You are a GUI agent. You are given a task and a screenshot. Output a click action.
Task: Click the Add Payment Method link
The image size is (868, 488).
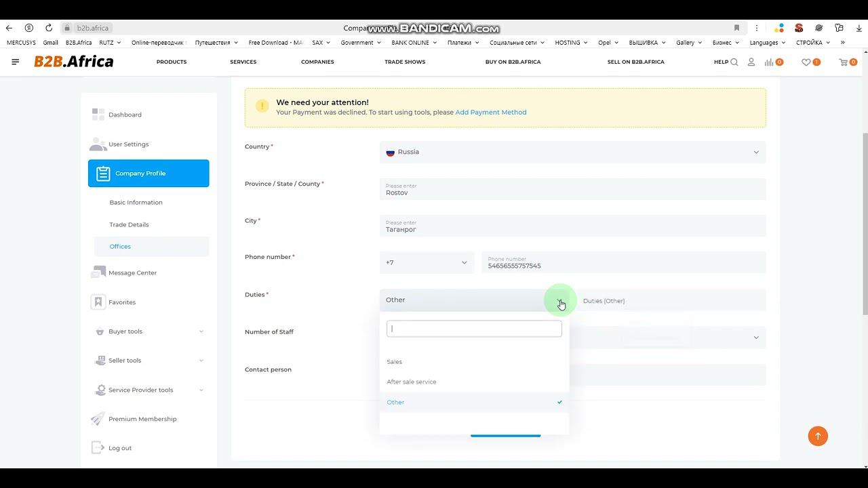[x=491, y=113]
